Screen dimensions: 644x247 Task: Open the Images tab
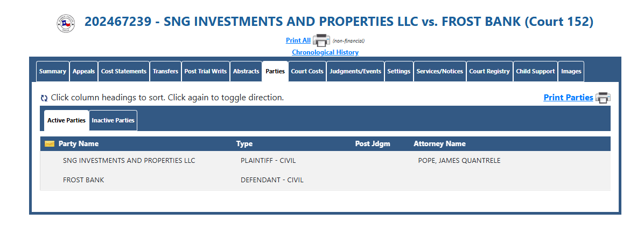pos(571,71)
